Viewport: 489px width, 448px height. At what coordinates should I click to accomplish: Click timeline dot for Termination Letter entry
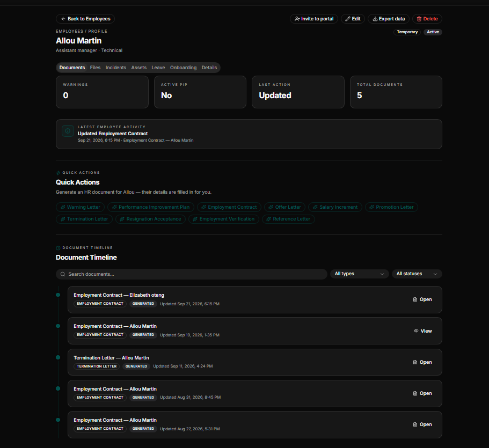click(x=58, y=357)
